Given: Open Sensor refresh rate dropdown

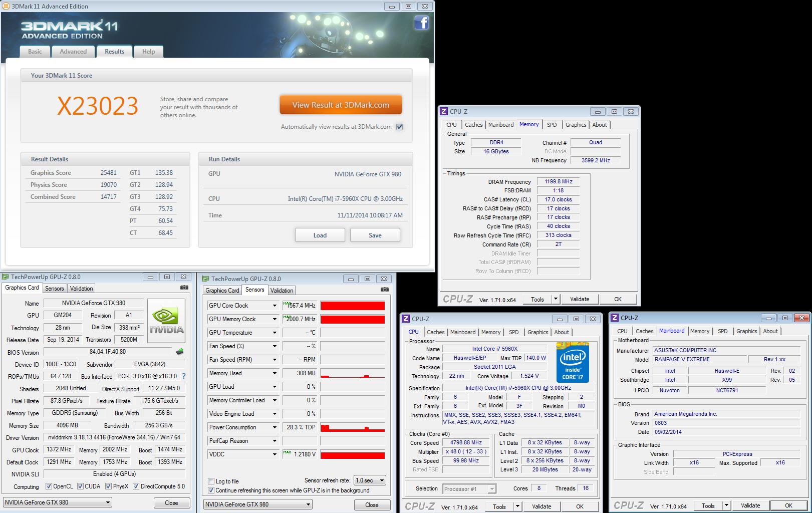Looking at the screenshot, I should [370, 480].
